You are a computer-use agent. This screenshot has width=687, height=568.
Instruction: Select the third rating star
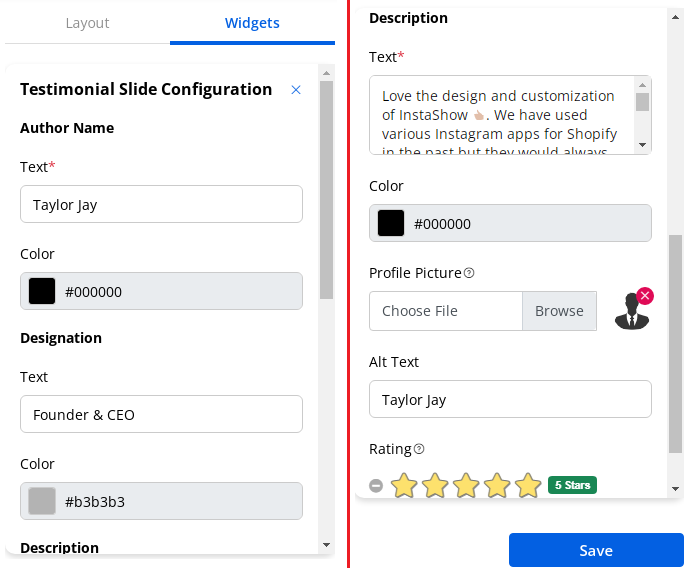click(x=466, y=486)
